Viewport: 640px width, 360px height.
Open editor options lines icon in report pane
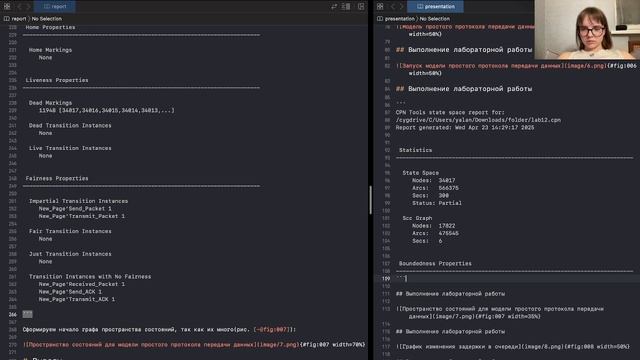point(346,6)
